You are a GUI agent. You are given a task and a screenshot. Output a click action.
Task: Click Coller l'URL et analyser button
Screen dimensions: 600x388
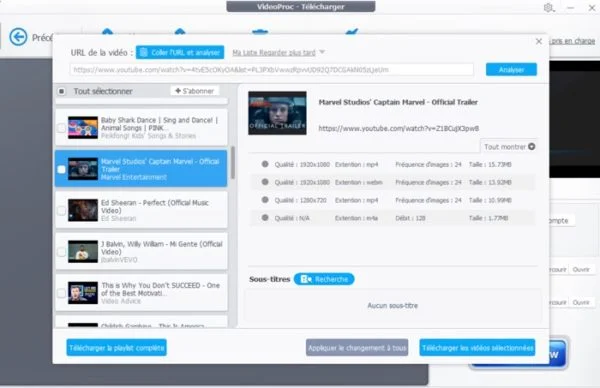click(180, 52)
